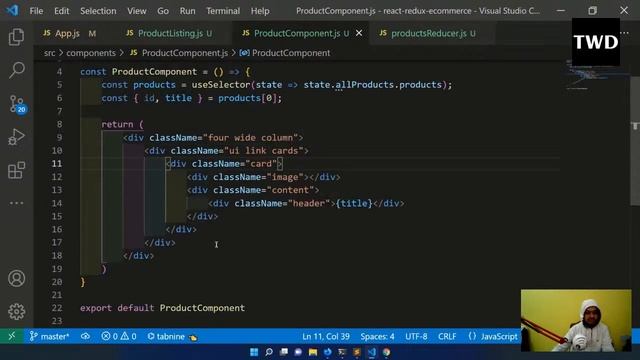Click {title} expression on line 14
This screenshot has width=640, height=360.
(x=354, y=203)
